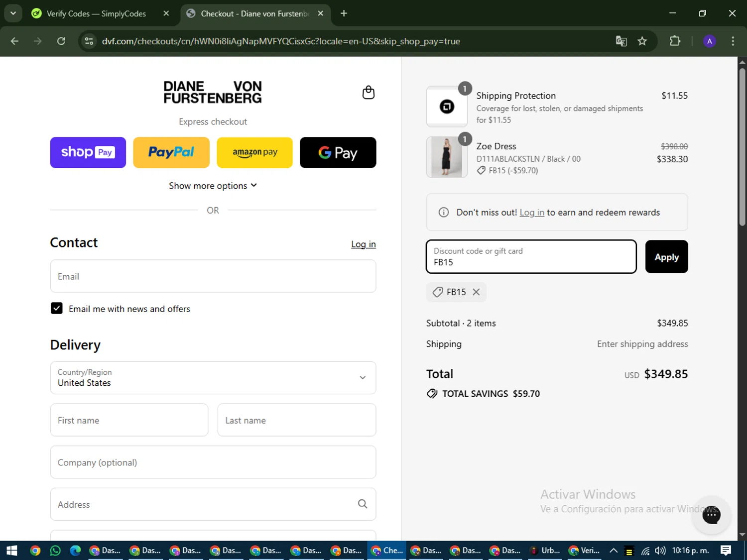Screen dimensions: 747x560
Task: Click the address bar URL
Action: [x=281, y=41]
